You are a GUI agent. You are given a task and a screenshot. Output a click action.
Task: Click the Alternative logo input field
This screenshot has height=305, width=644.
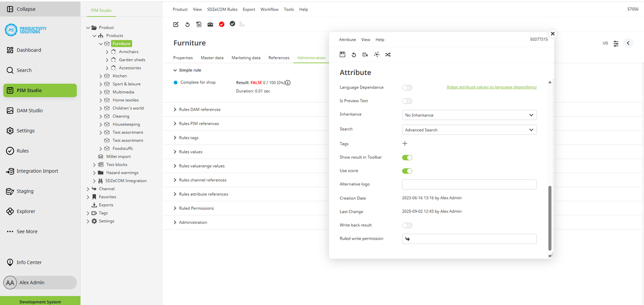(x=469, y=184)
